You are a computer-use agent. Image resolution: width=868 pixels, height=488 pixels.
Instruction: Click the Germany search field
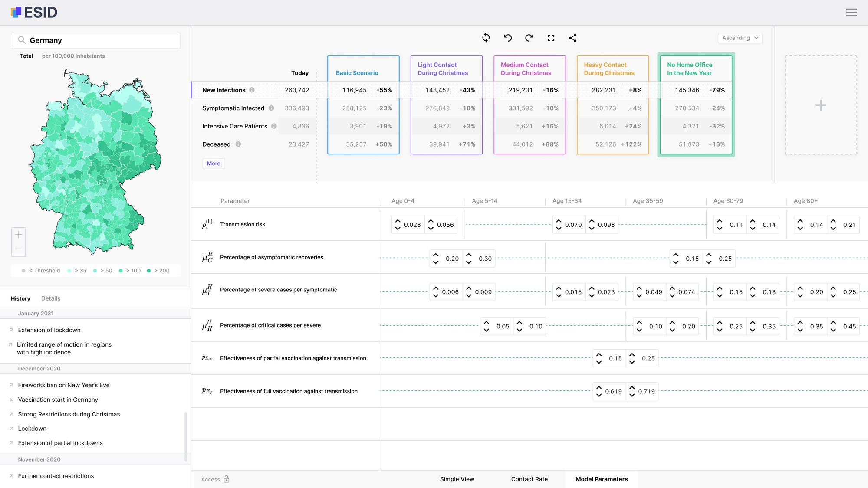95,40
